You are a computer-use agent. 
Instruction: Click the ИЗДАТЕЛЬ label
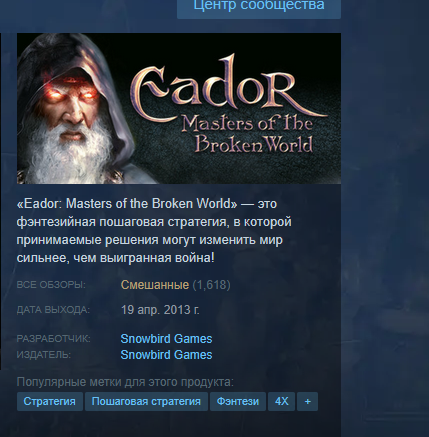[x=44, y=355]
